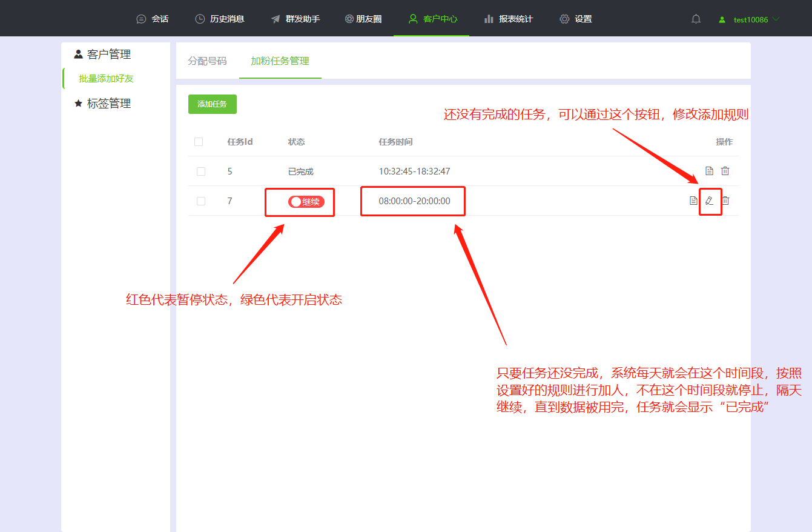Select the 客户中心 tab
Image resolution: width=812 pixels, height=532 pixels.
431,19
